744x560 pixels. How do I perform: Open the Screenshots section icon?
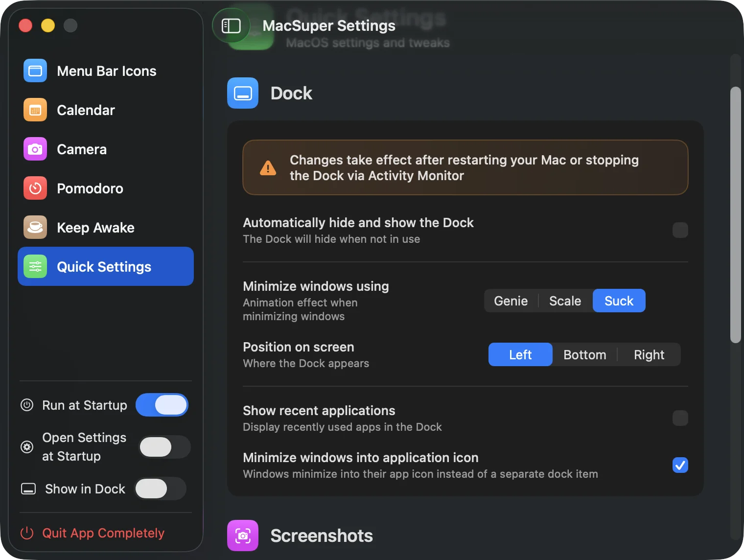coord(242,535)
